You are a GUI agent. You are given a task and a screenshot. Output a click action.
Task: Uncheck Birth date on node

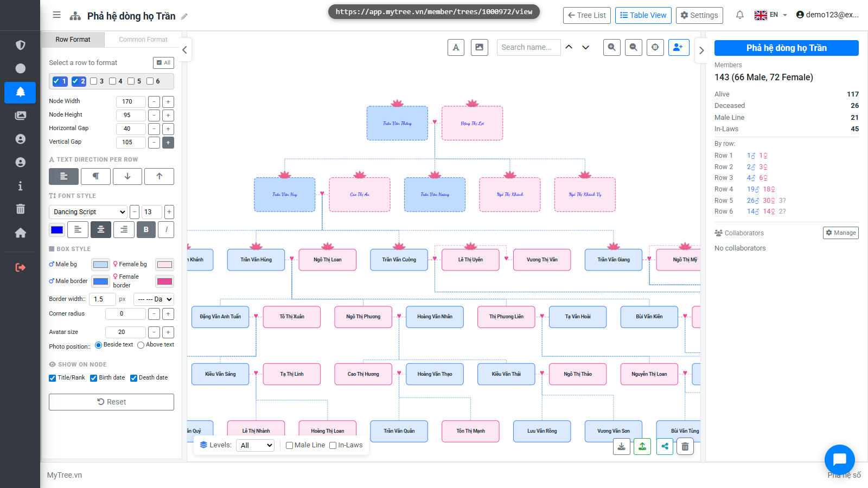tap(94, 378)
